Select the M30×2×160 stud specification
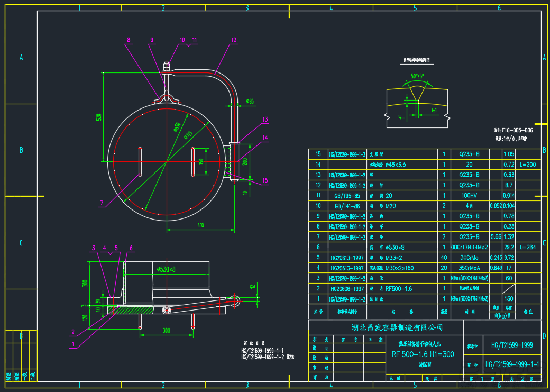This screenshot has width=550, height=392. (399, 268)
